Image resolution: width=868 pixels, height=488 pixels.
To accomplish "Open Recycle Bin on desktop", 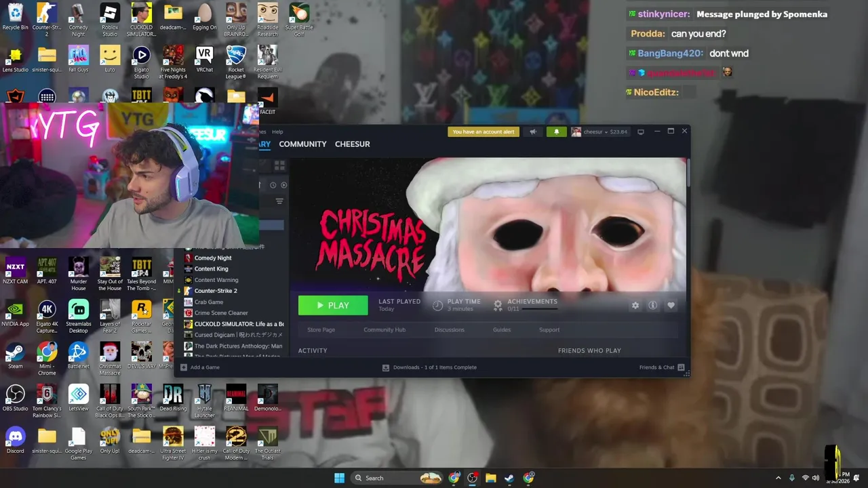I will (15, 17).
